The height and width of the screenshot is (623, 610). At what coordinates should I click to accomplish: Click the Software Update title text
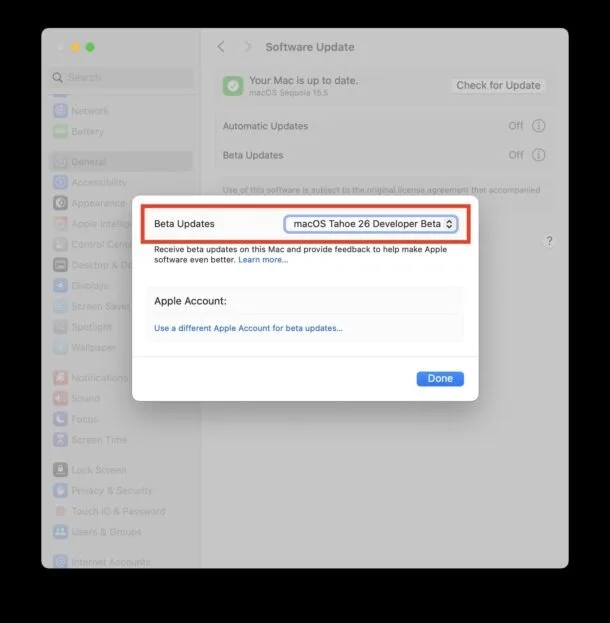(310, 47)
